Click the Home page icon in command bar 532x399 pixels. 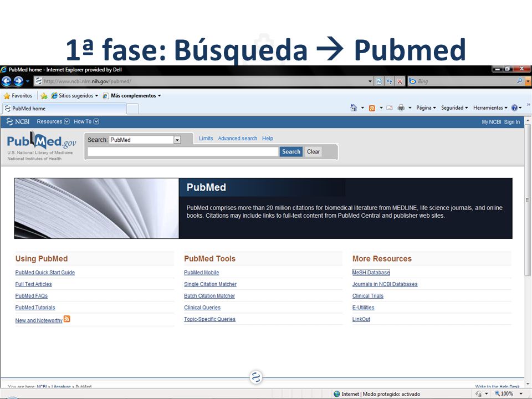point(354,108)
